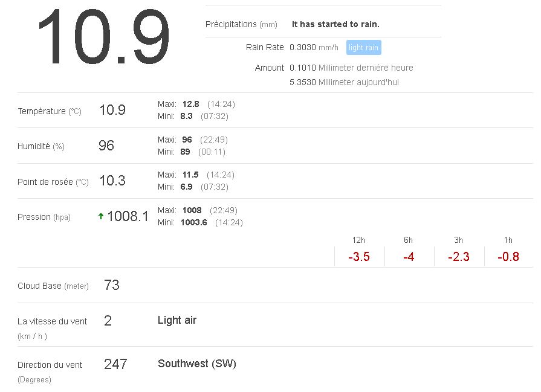Click the humidity value 96
Viewport: 541px width, 392px height.
click(x=106, y=146)
